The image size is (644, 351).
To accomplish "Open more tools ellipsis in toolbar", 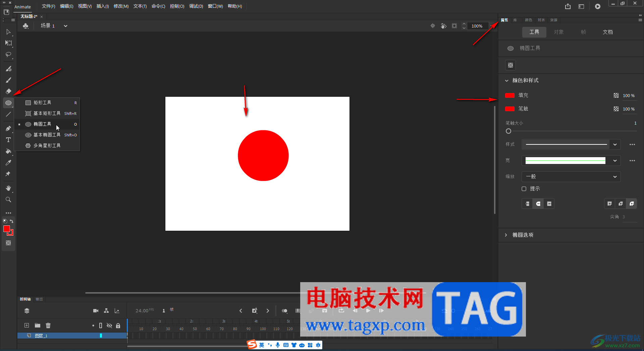I will (x=8, y=213).
